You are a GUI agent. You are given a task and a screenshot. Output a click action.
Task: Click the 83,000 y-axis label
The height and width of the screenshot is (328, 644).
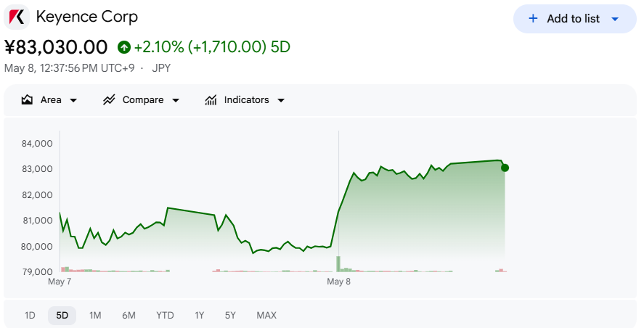37,169
